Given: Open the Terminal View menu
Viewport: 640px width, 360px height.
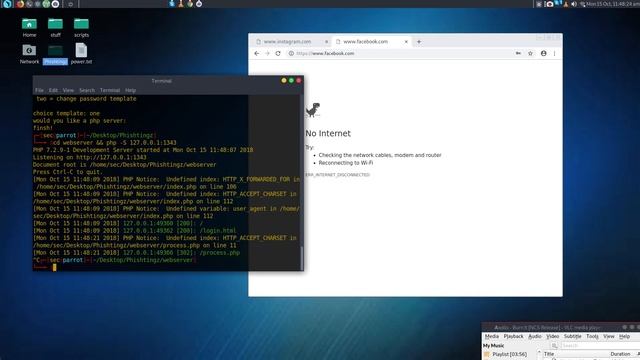Looking at the screenshot, I should [68, 90].
